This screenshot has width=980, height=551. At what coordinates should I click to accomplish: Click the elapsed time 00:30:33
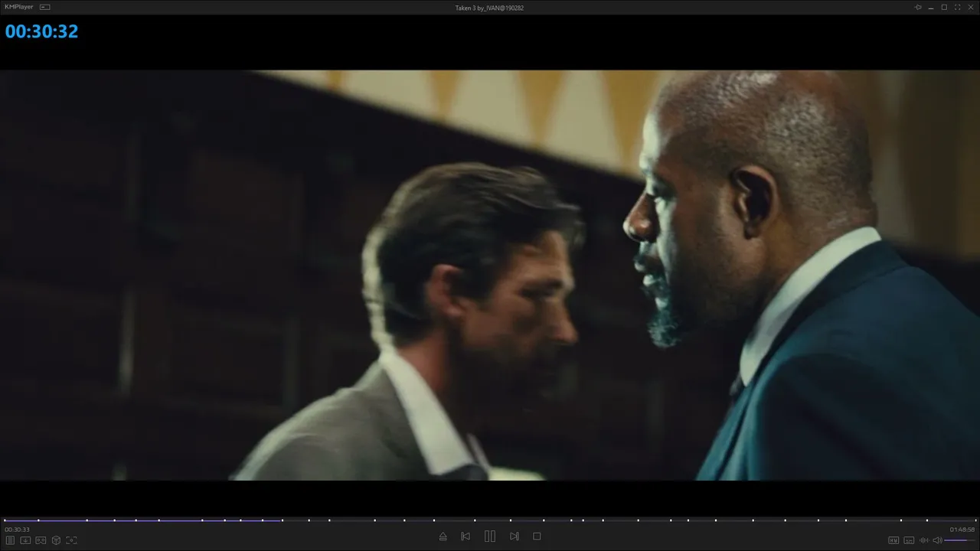[17, 530]
